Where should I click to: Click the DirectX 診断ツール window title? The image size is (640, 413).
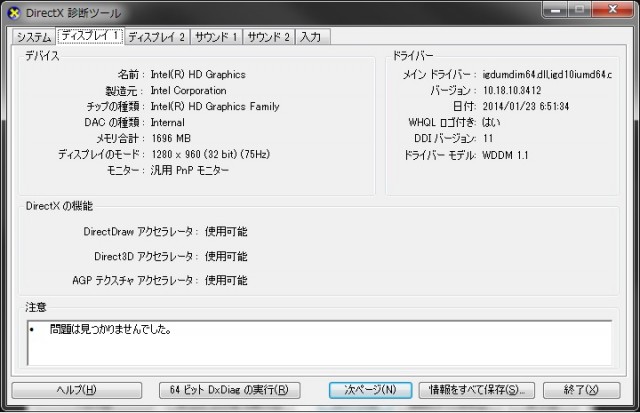click(73, 13)
